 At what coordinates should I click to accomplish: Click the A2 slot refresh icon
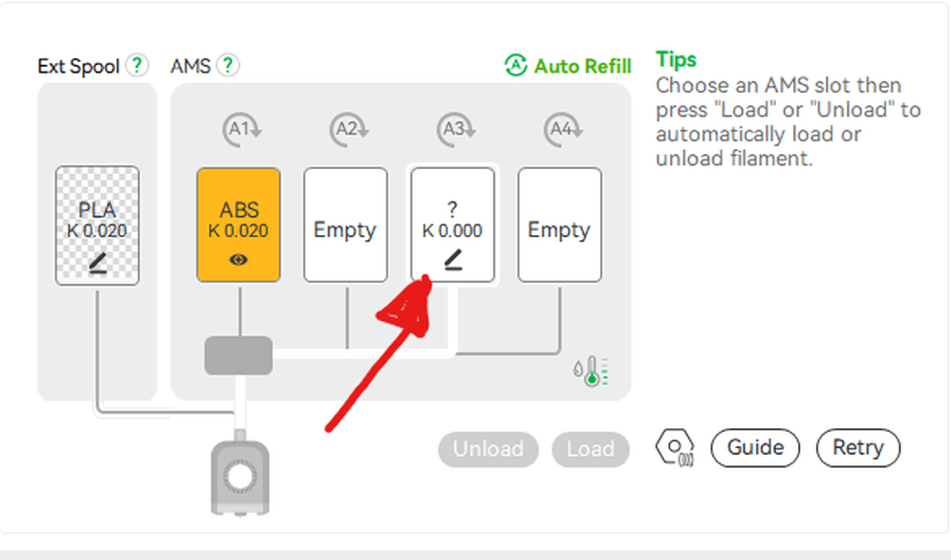coord(345,129)
